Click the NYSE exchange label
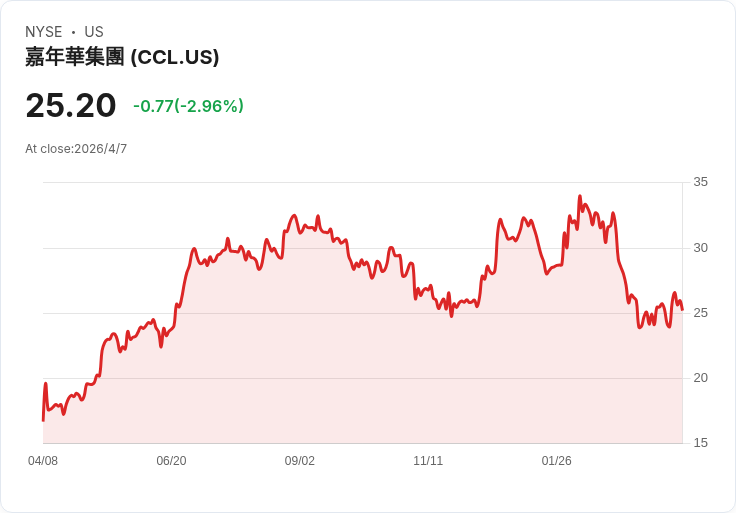Viewport: 736px width, 513px height. (44, 32)
